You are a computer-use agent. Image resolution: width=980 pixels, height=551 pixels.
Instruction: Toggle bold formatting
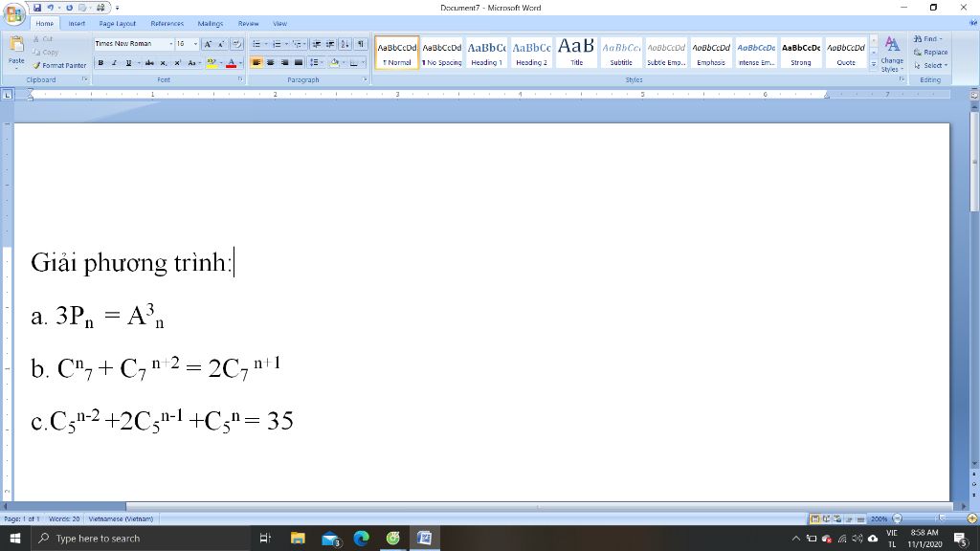click(100, 62)
